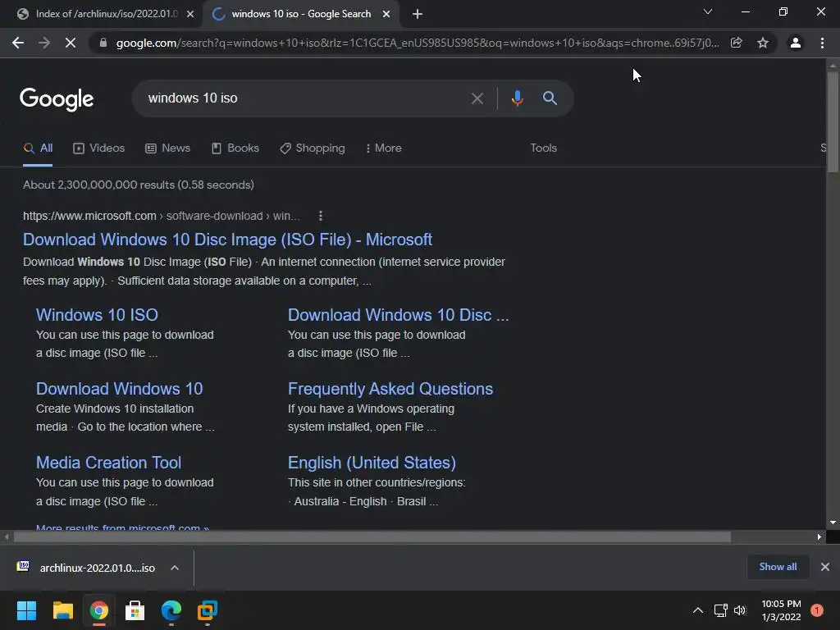Open the Download Windows 10 Disc ... sitelink

[398, 315]
